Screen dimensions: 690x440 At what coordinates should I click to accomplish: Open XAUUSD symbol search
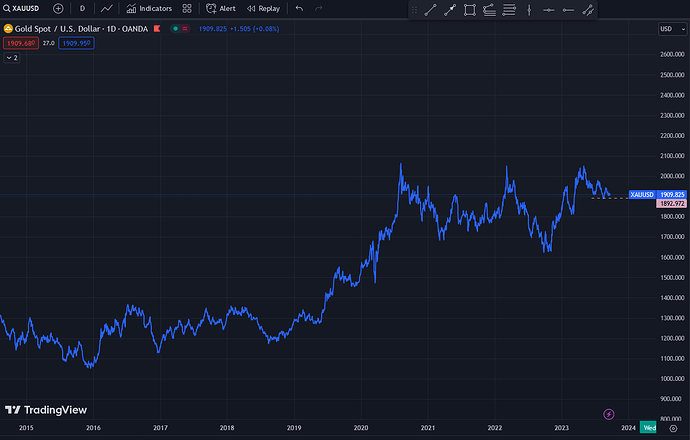[x=21, y=8]
